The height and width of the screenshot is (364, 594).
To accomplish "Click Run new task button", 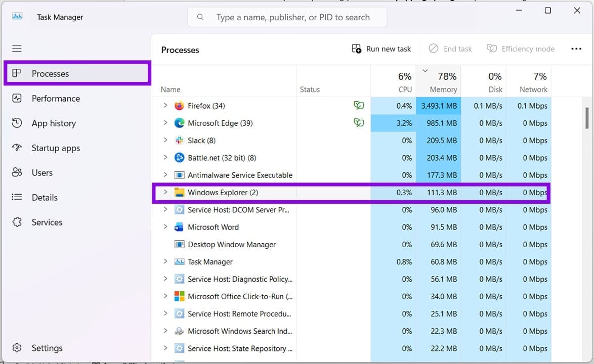I will [x=381, y=49].
